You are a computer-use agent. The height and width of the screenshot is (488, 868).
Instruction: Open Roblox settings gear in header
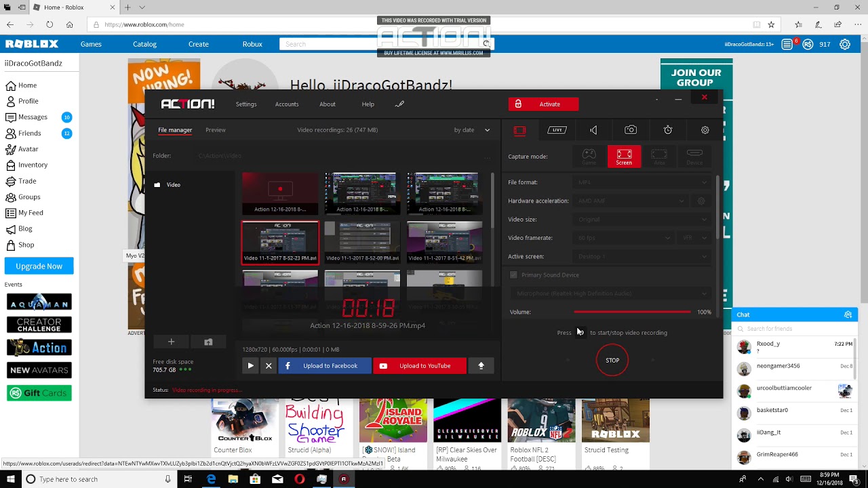point(845,44)
